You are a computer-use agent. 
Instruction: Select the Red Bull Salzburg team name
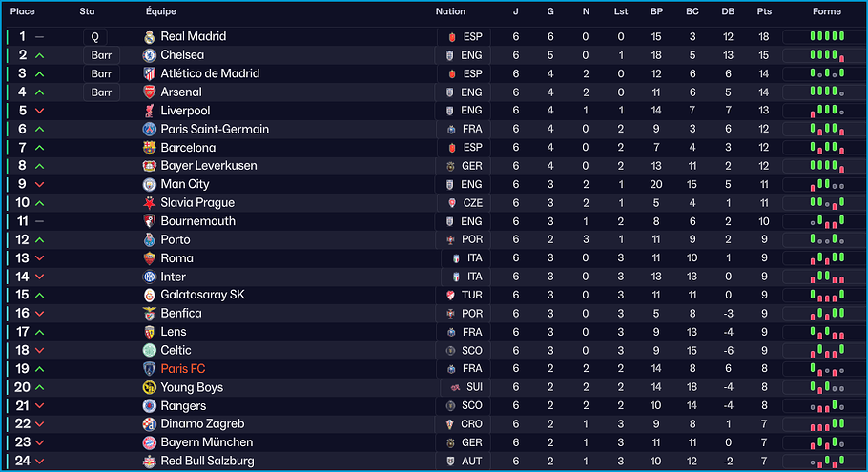pos(207,462)
